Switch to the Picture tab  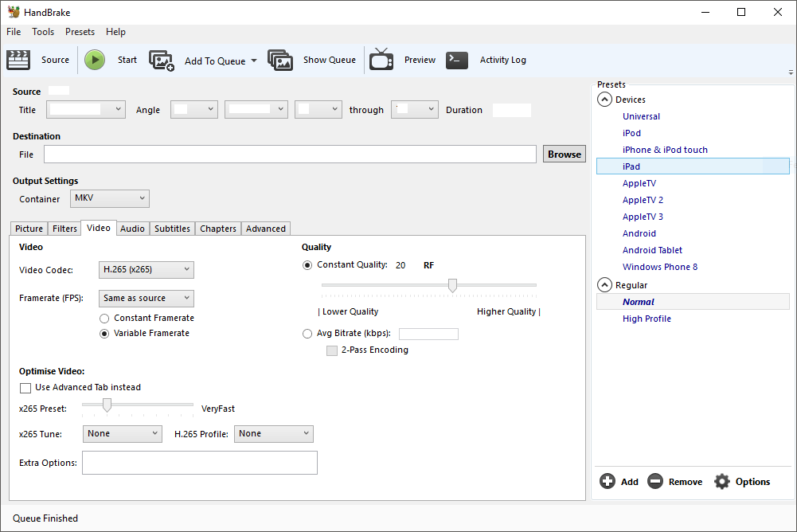tap(29, 229)
